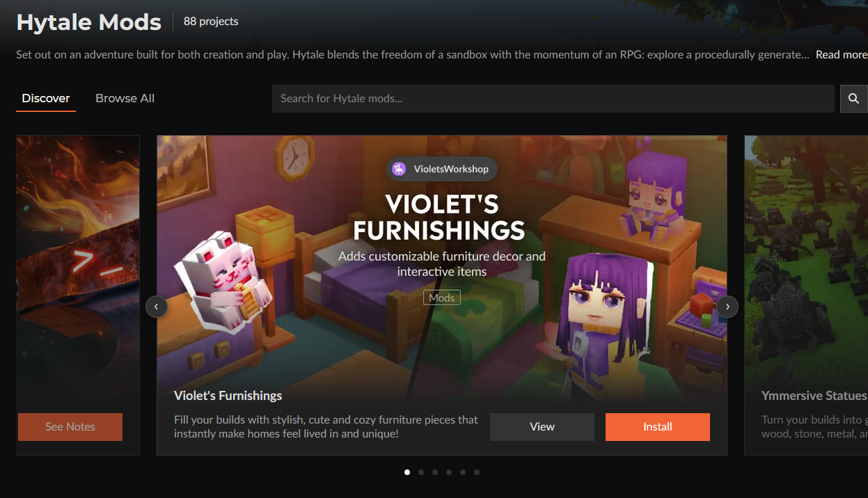Go to previous carousel slide arrow
Viewport: 868px width, 498px height.
pyautogui.click(x=156, y=306)
